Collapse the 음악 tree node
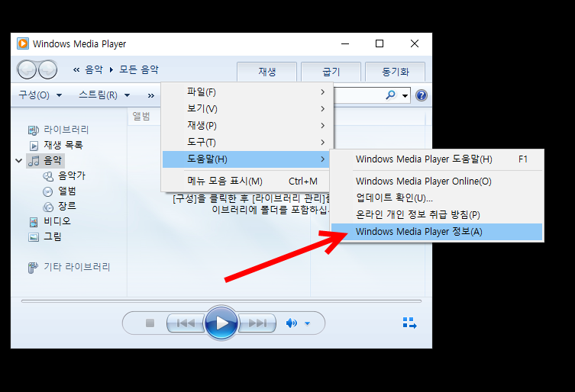The height and width of the screenshot is (392, 575). (x=18, y=160)
